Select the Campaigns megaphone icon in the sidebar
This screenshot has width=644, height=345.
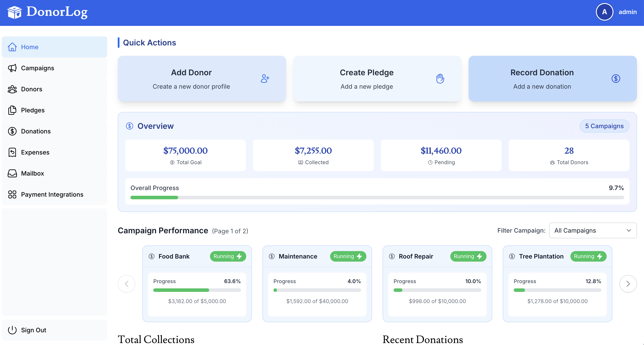[x=12, y=68]
